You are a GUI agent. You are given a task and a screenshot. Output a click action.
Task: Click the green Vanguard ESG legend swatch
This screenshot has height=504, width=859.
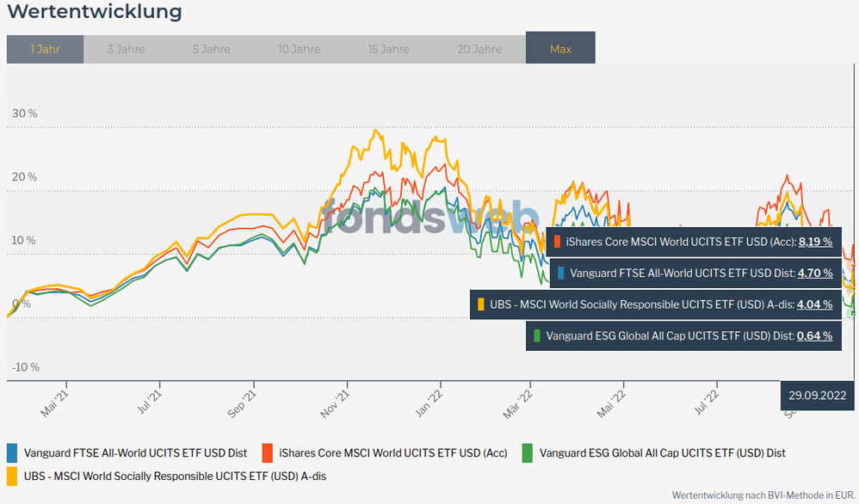[x=527, y=452]
